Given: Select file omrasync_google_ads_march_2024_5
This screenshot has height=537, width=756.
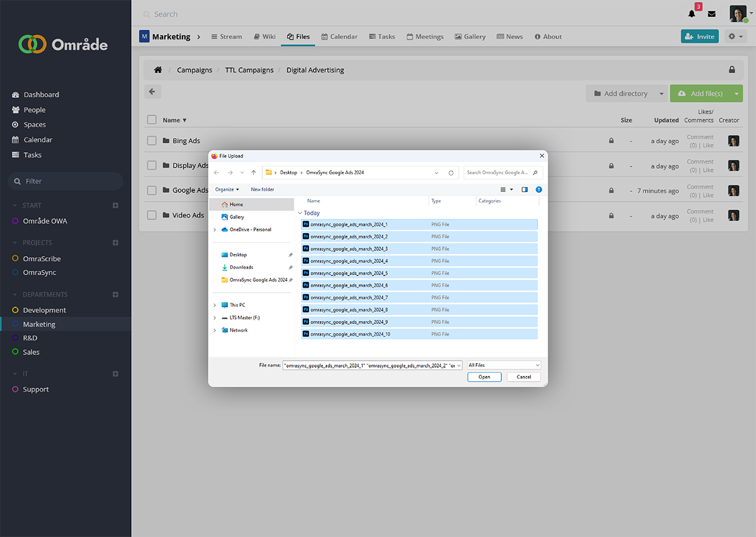Looking at the screenshot, I should pos(349,273).
